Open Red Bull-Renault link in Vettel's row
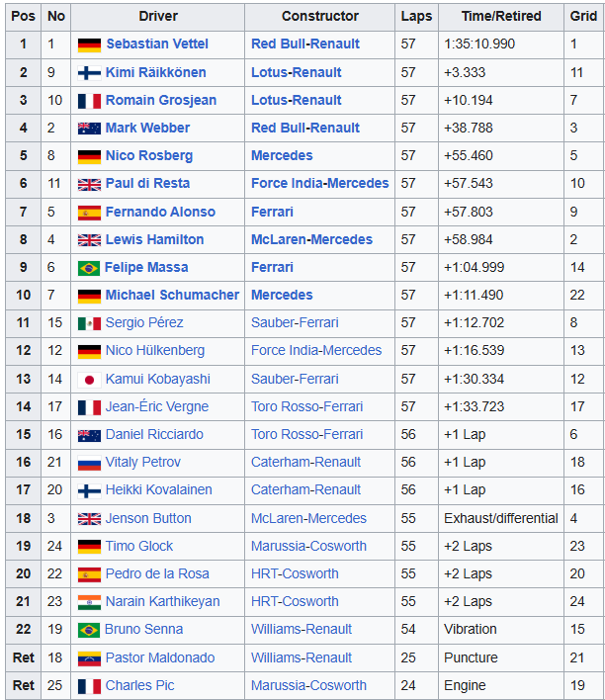 [305, 44]
